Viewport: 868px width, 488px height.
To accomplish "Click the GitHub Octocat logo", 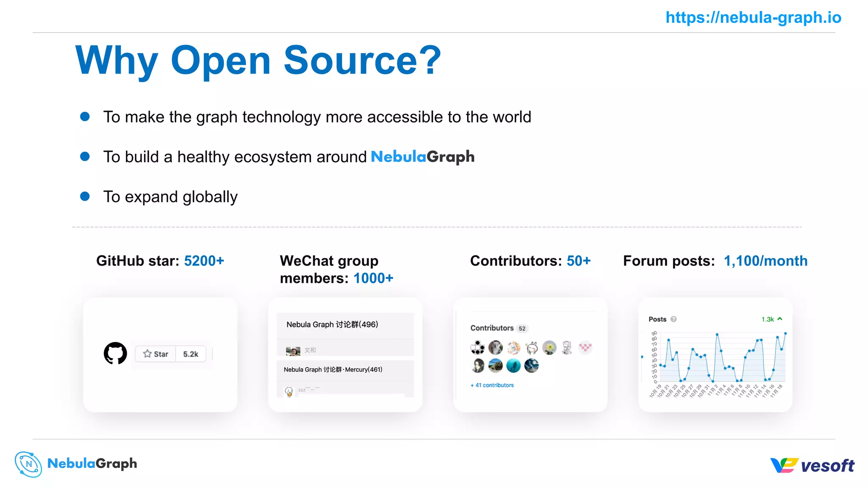I will pos(115,353).
